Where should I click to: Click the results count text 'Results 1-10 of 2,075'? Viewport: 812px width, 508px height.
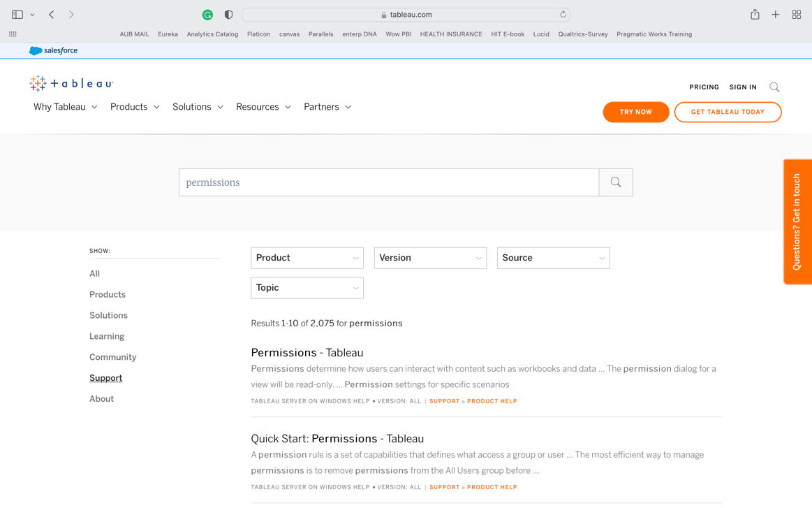tap(293, 324)
